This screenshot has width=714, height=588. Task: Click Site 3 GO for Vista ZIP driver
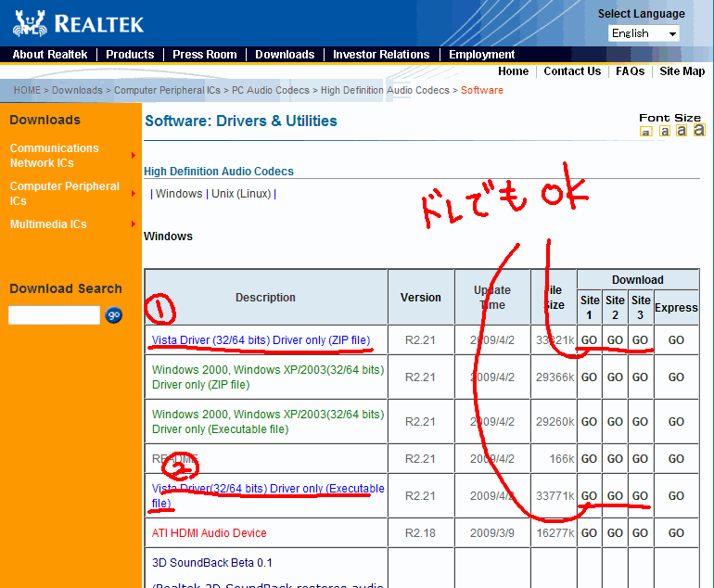(640, 340)
